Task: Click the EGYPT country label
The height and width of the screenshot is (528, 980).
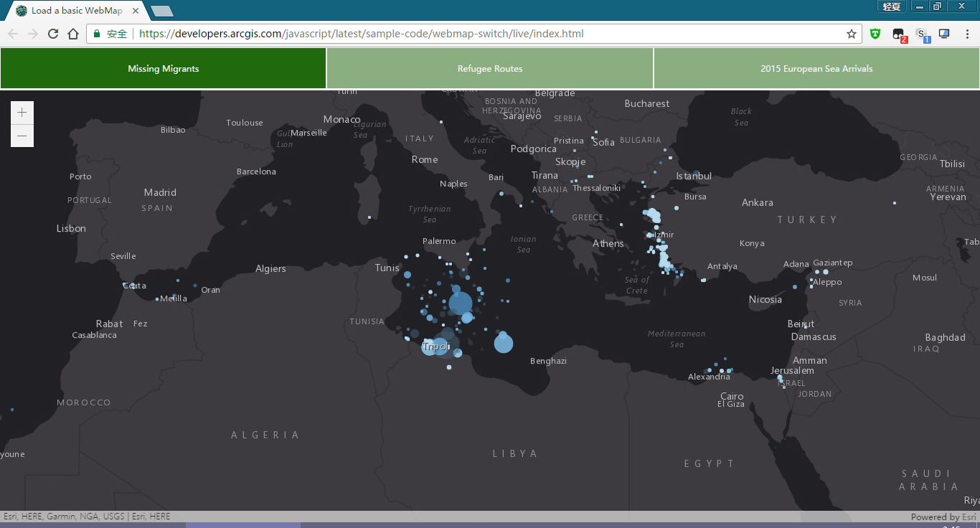Action: click(x=710, y=463)
